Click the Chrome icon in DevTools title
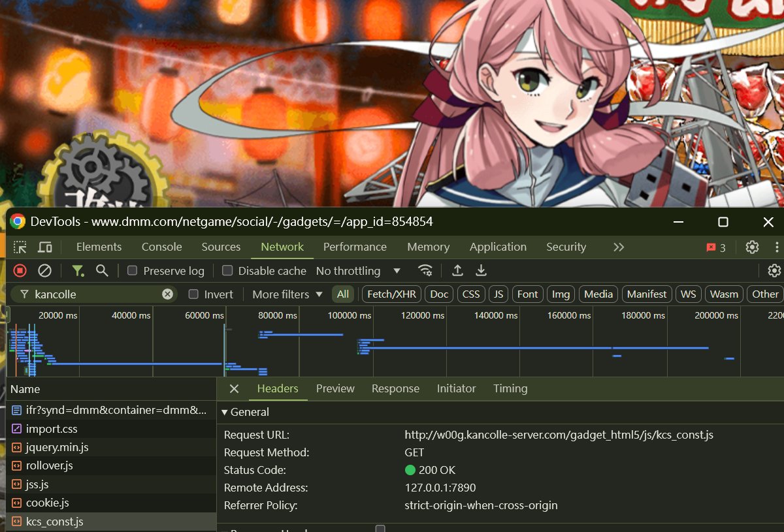Image resolution: width=784 pixels, height=532 pixels. (18, 221)
